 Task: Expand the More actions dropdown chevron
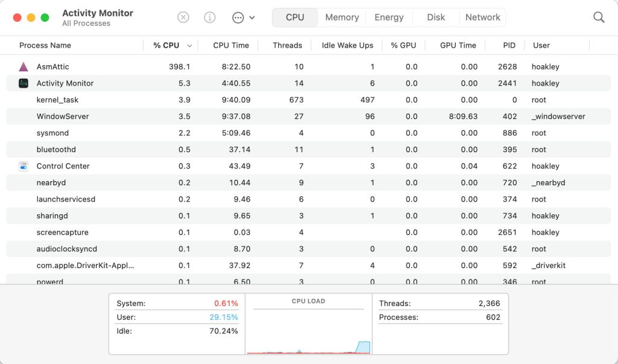252,18
